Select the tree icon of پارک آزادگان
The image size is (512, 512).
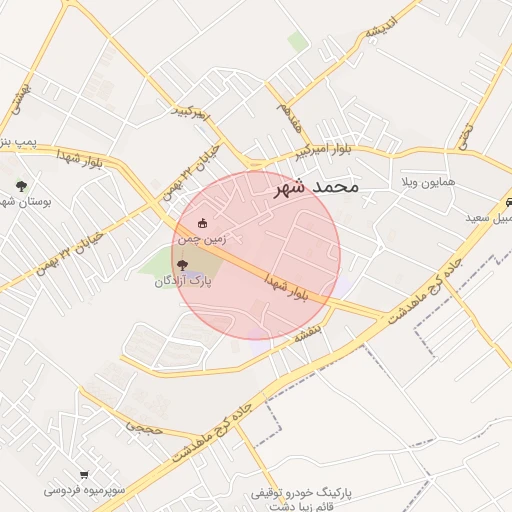[x=182, y=265]
